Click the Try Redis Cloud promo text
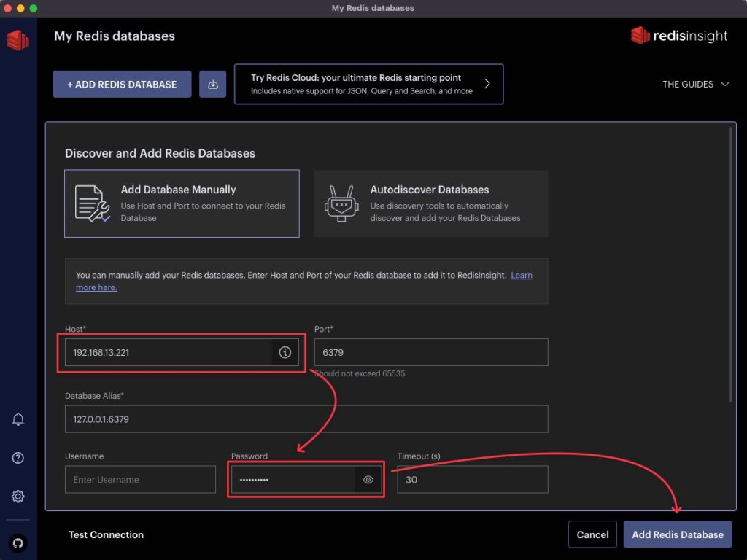This screenshot has width=747, height=560. (362, 84)
